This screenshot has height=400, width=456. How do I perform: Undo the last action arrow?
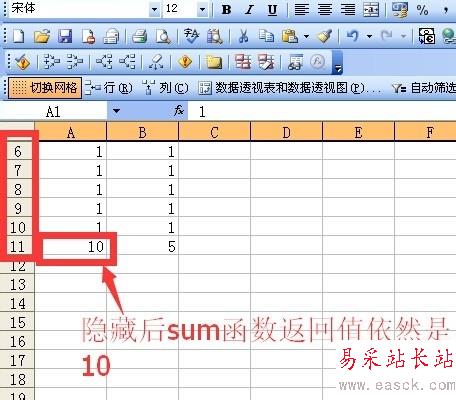click(353, 36)
